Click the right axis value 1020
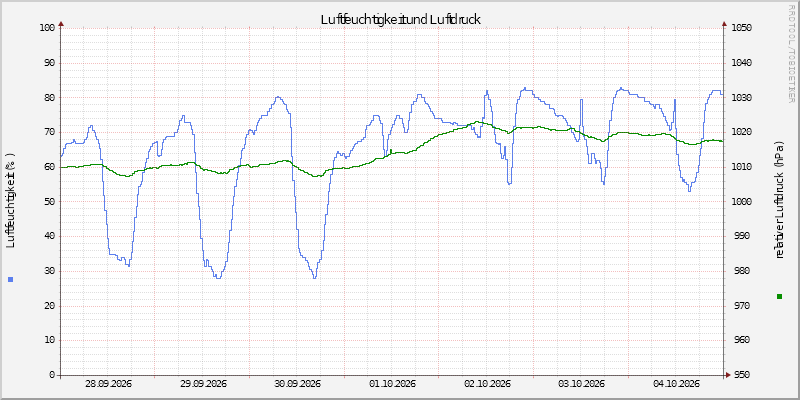The image size is (800, 400). click(741, 133)
